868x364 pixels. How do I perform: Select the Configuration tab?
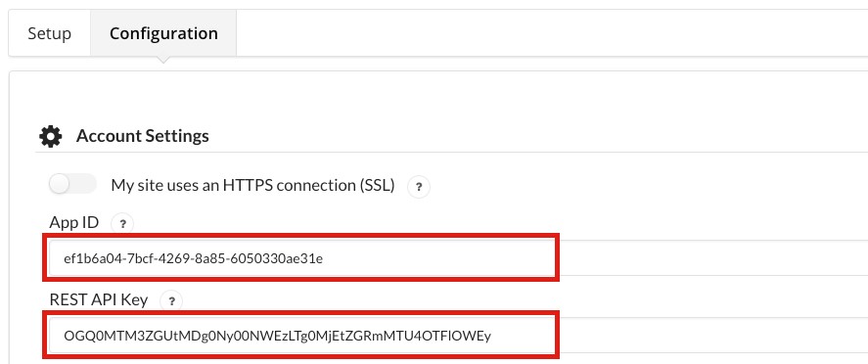[163, 33]
